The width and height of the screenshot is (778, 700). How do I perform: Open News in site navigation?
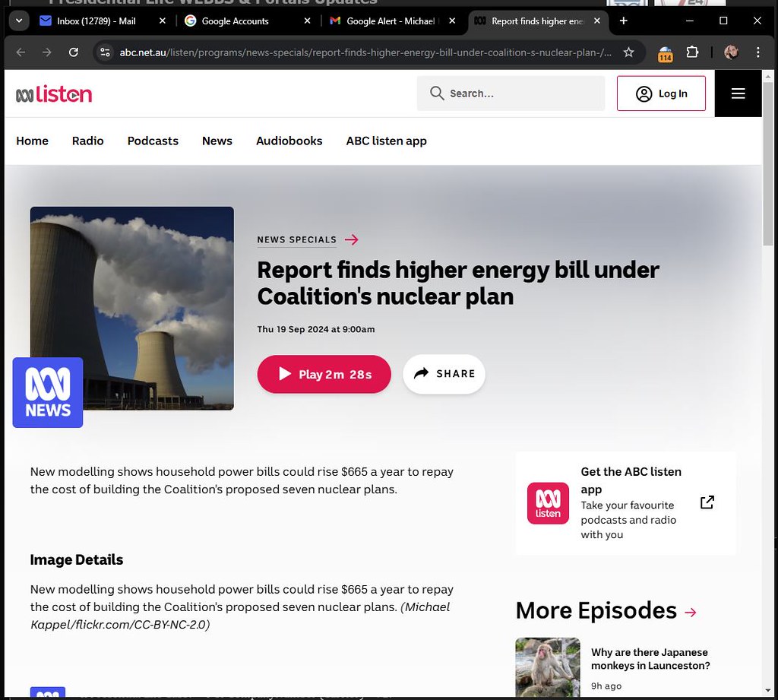point(217,141)
